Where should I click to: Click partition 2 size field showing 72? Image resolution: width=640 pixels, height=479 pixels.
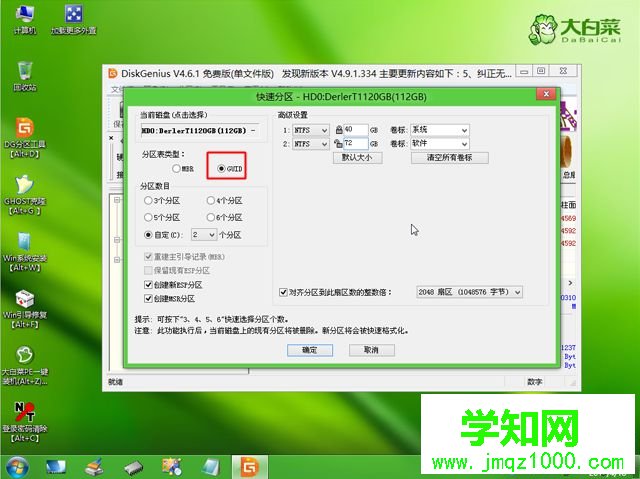tap(356, 144)
